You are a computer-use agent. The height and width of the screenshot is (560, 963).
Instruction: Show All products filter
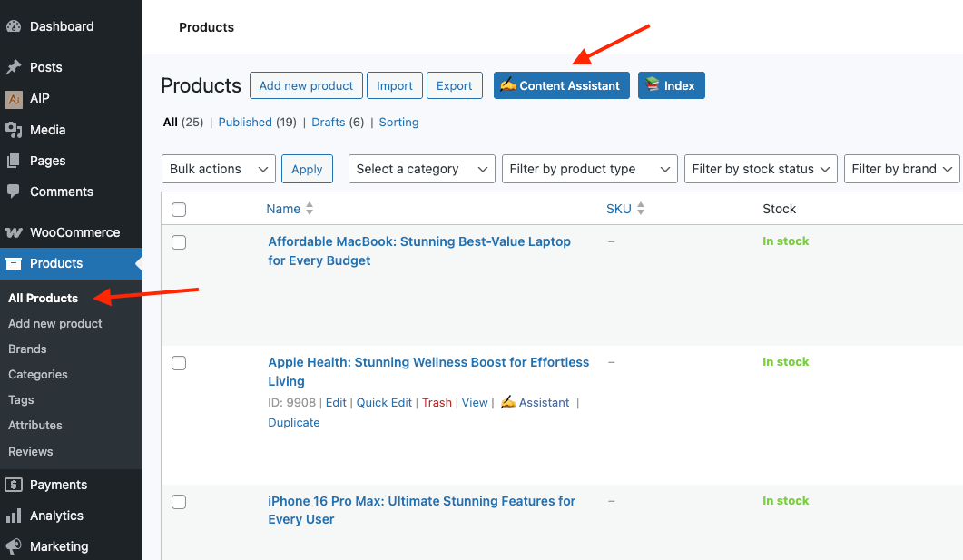pos(170,123)
